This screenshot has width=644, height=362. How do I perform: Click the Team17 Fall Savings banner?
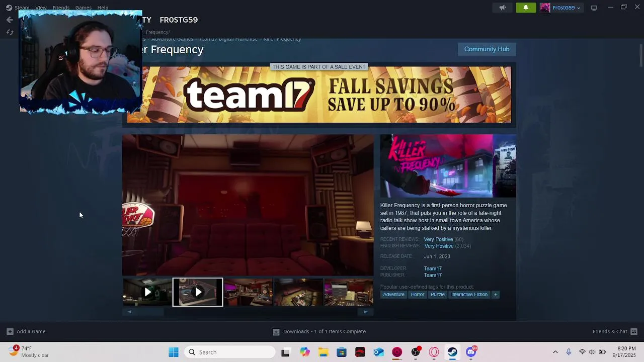click(x=319, y=95)
